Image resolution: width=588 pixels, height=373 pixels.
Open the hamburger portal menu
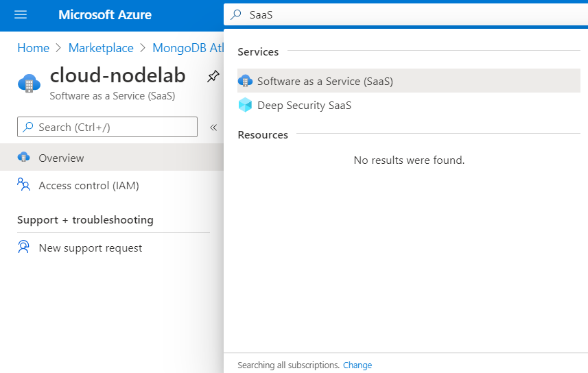pos(21,14)
